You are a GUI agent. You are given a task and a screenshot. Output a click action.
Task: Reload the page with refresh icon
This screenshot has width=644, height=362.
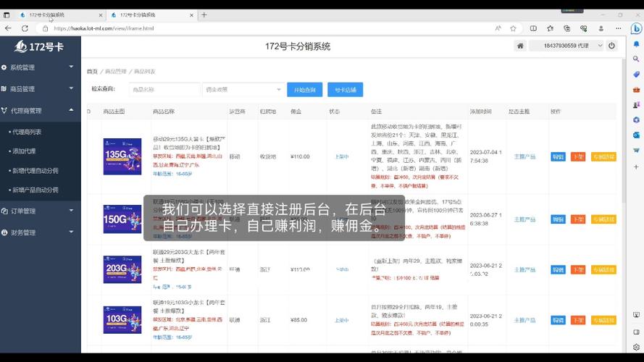[25, 28]
